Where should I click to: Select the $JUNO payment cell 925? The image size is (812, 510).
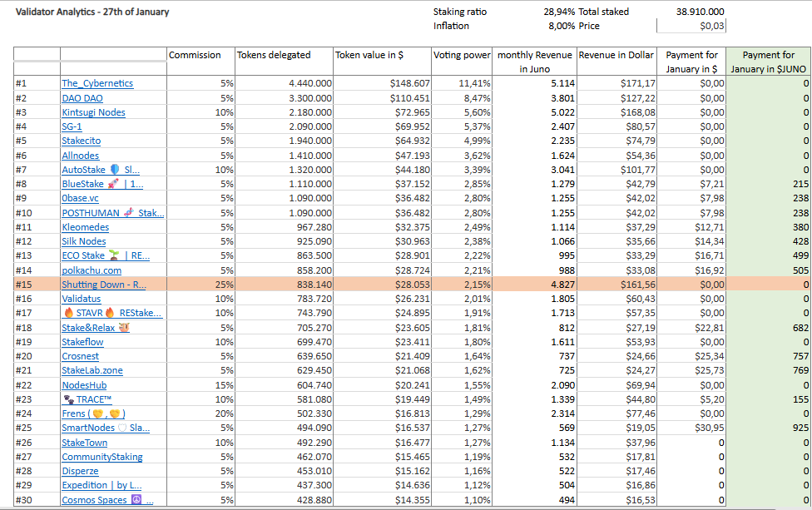[x=768, y=428]
